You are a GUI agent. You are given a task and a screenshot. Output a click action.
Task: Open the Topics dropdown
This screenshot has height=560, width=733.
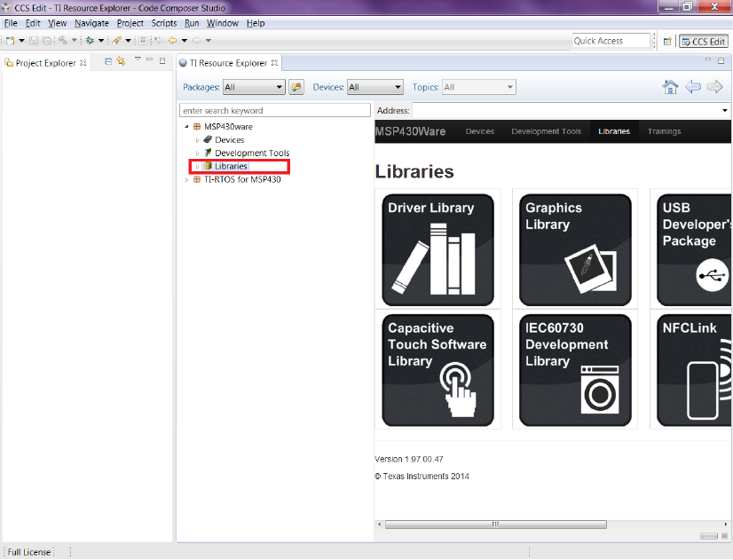coord(478,87)
